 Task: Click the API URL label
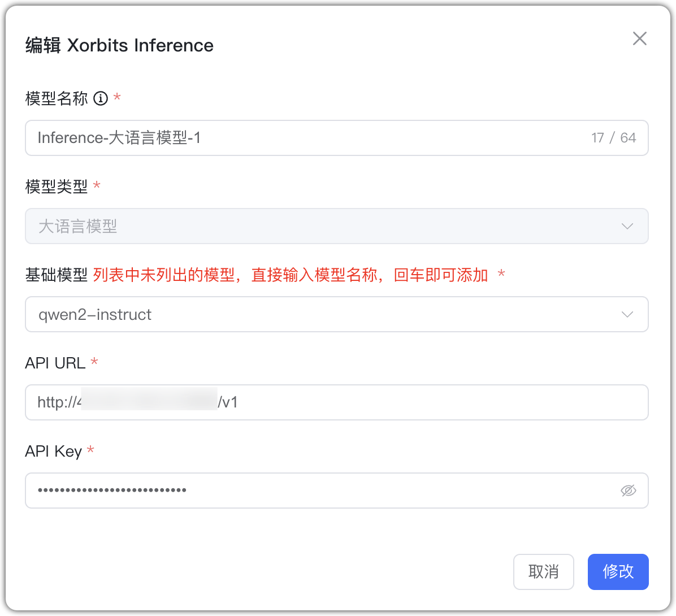click(x=55, y=363)
